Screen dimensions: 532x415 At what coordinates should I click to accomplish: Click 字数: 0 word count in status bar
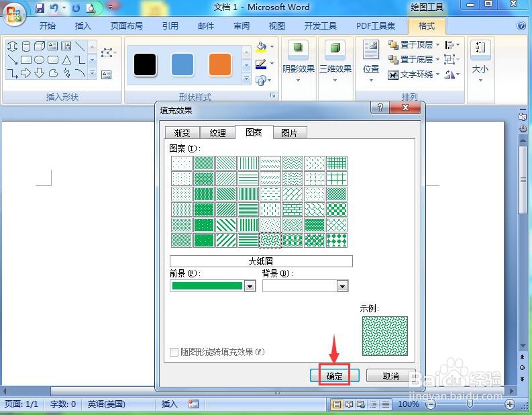pos(63,404)
